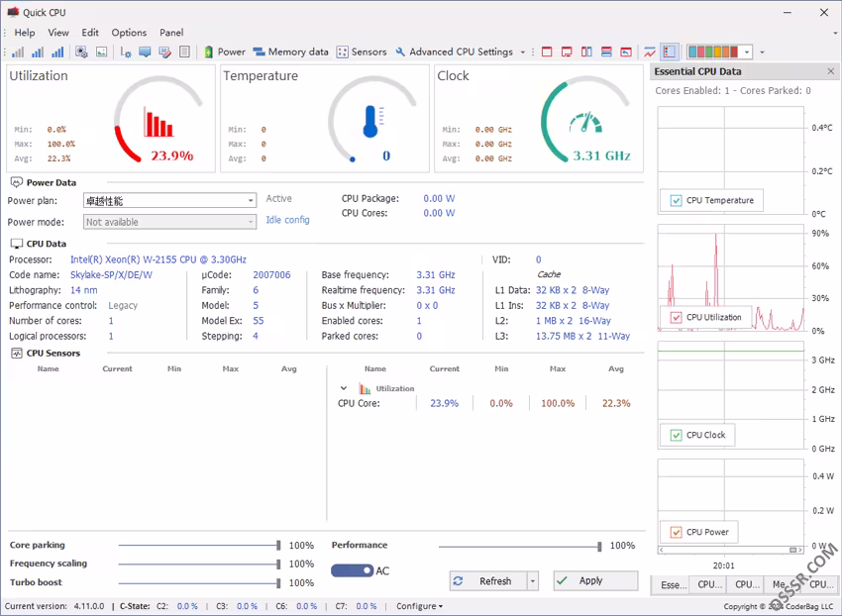Image resolution: width=842 pixels, height=616 pixels.
Task: Open Power via the battery icon
Action: (225, 52)
